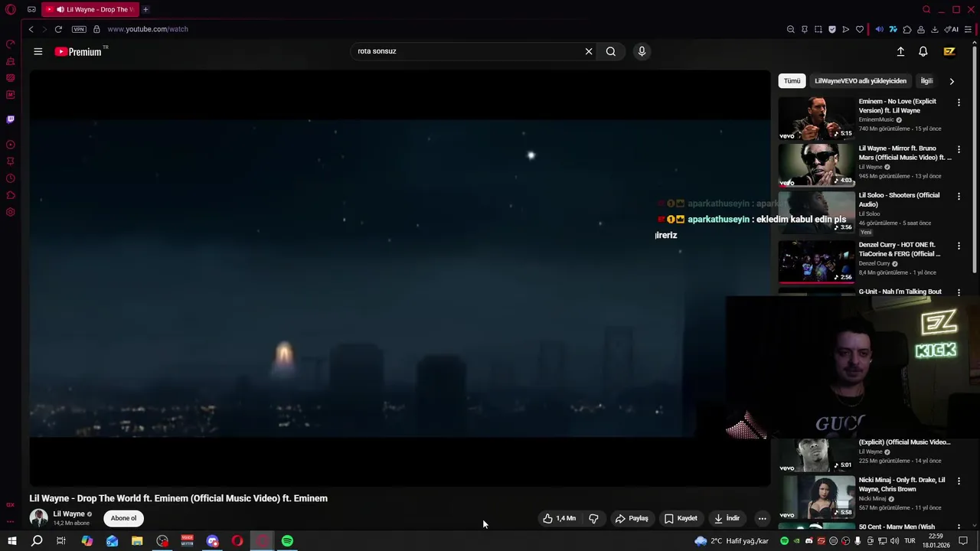Click Paylaş share button
980x551 pixels.
pyautogui.click(x=632, y=518)
